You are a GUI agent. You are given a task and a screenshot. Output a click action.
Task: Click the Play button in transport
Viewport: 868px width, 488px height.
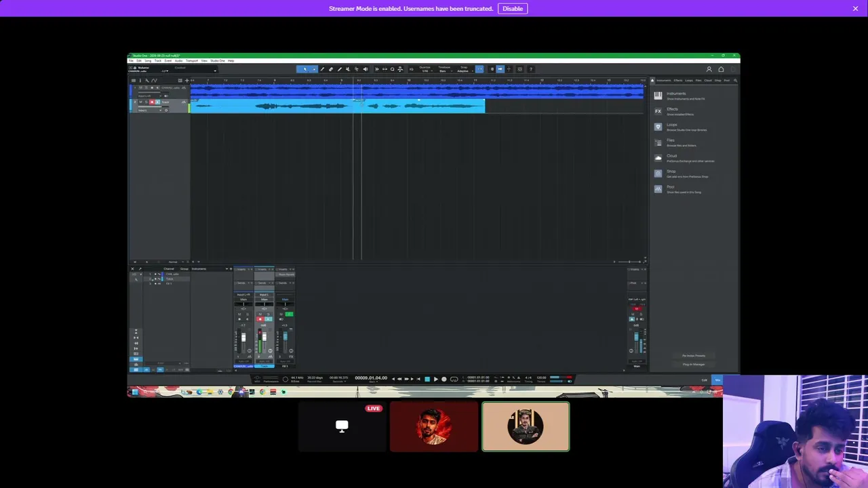(436, 379)
